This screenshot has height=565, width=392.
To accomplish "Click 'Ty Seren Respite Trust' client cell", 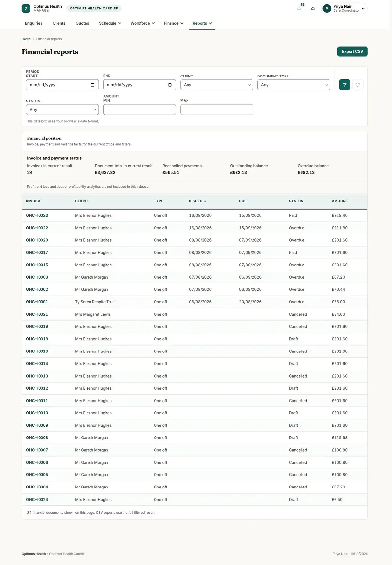I will coord(95,302).
